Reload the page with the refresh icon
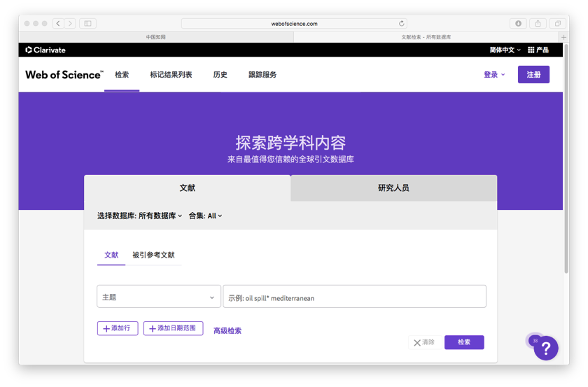The image size is (588, 387). [x=401, y=24]
